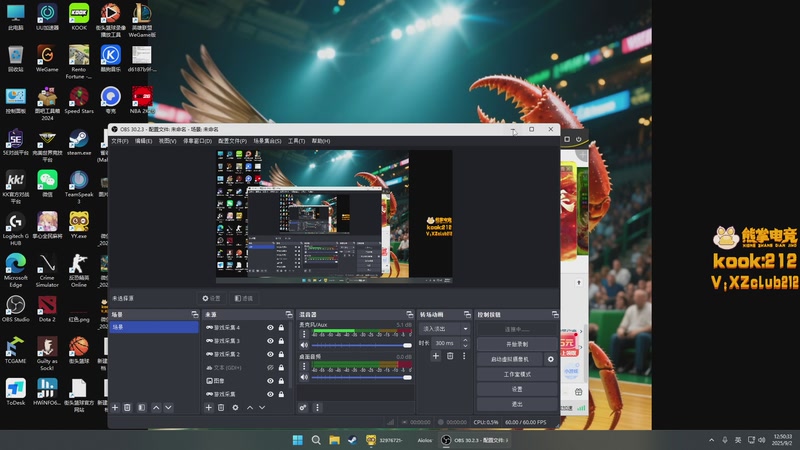Open source properties gear in Sources panel
Screen dimensions: 800x450
pos(235,408)
